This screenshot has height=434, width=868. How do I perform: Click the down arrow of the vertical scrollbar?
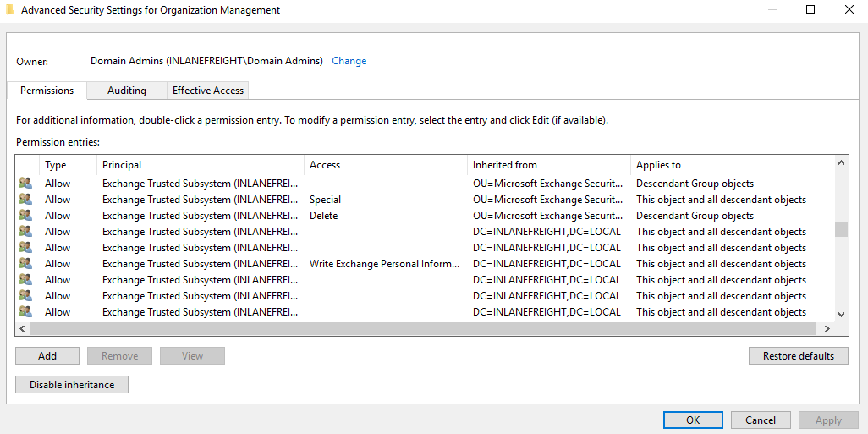841,314
